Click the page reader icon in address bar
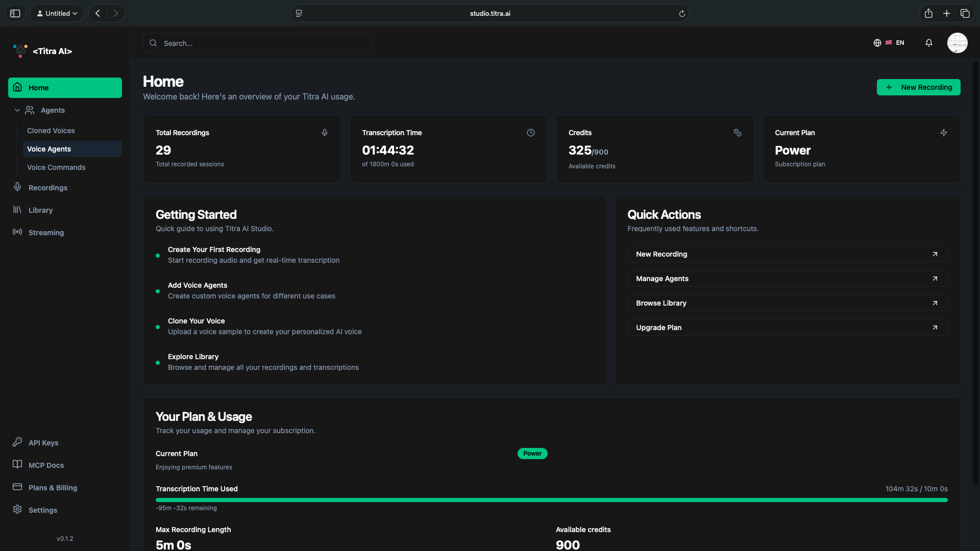980x551 pixels. pyautogui.click(x=299, y=13)
